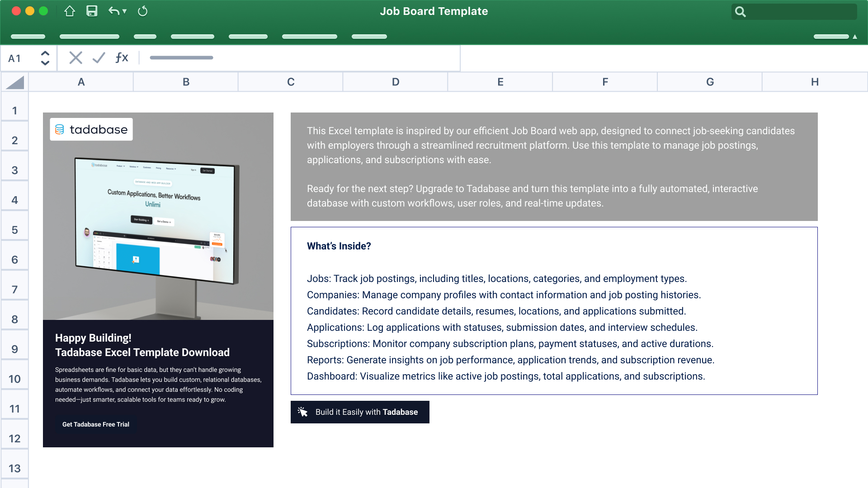Click the 'Subscriptions: Monitor company' line

click(x=510, y=344)
